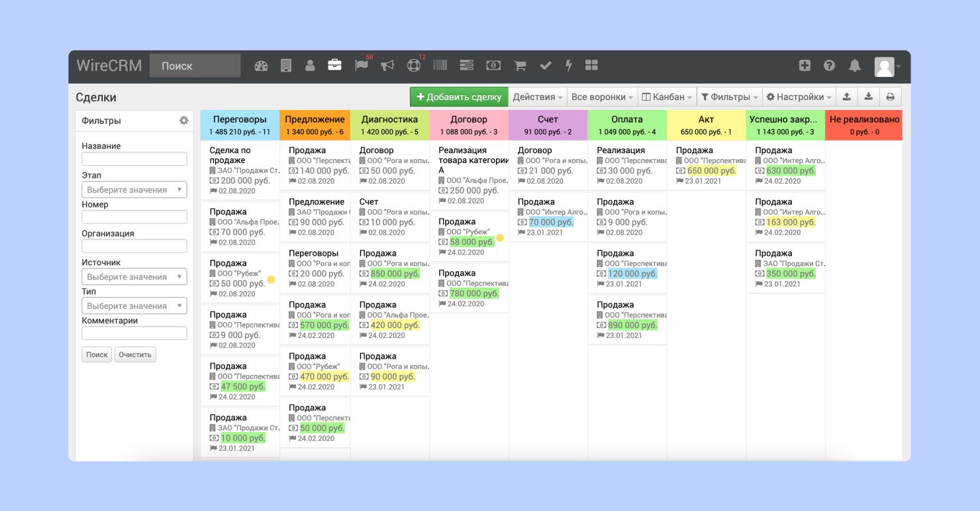Expand the Этап select dropdown
This screenshot has height=511, width=980.
(134, 190)
